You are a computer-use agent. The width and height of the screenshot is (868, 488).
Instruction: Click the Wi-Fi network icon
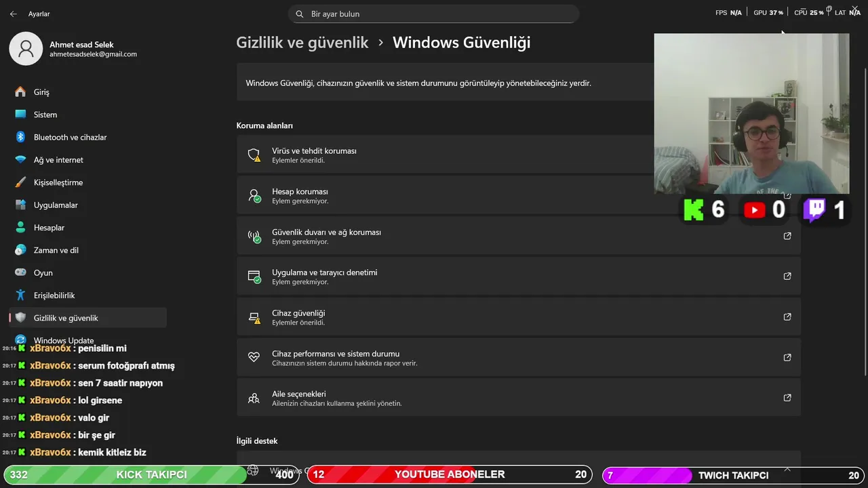pos(20,159)
